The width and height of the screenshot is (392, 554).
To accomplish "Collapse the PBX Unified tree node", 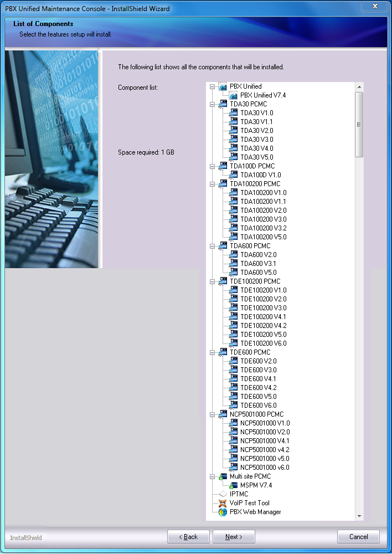I will coord(212,86).
